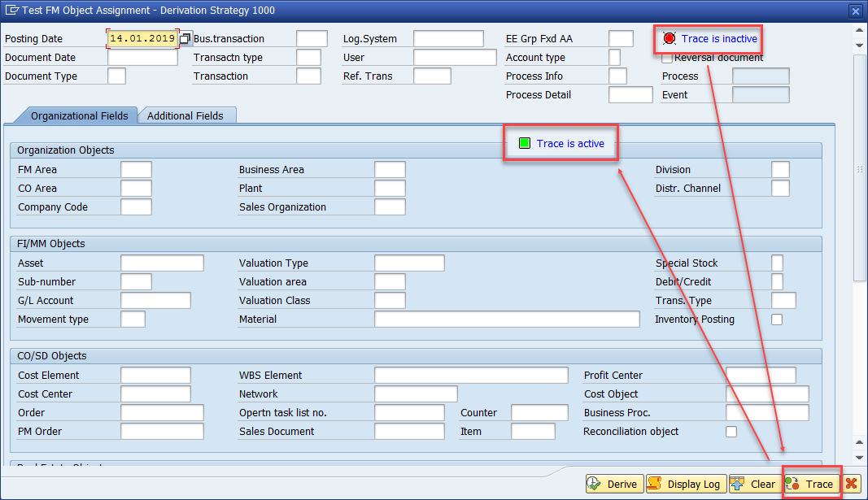Click the Trace is active text
The height and width of the screenshot is (500, 868).
click(x=570, y=144)
